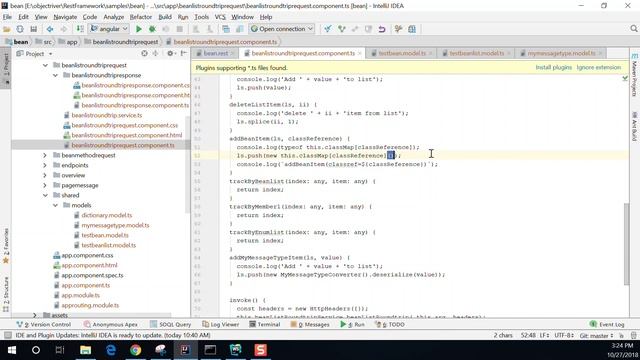Click the Open folder toolbar icon
The width and height of the screenshot is (640, 360).
(x=7, y=29)
